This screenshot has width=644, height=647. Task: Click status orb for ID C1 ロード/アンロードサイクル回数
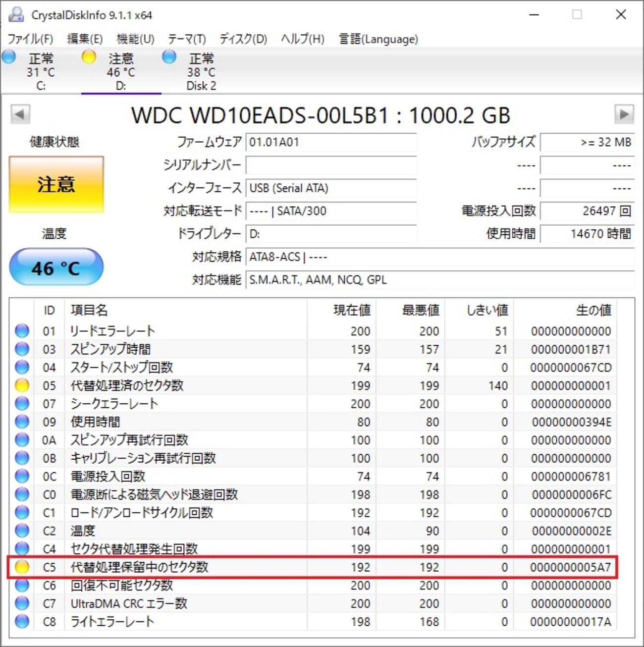[x=22, y=512]
